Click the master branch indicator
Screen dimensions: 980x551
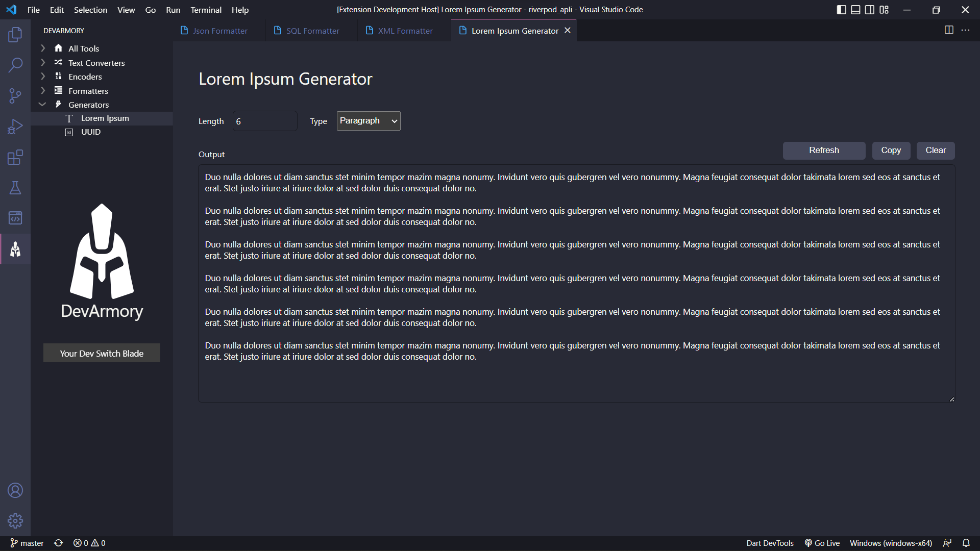pyautogui.click(x=27, y=543)
